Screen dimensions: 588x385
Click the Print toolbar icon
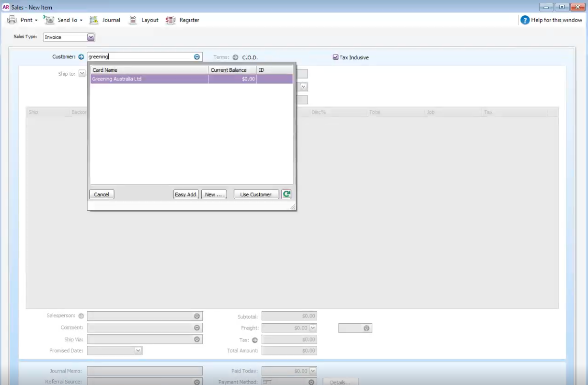pos(12,20)
